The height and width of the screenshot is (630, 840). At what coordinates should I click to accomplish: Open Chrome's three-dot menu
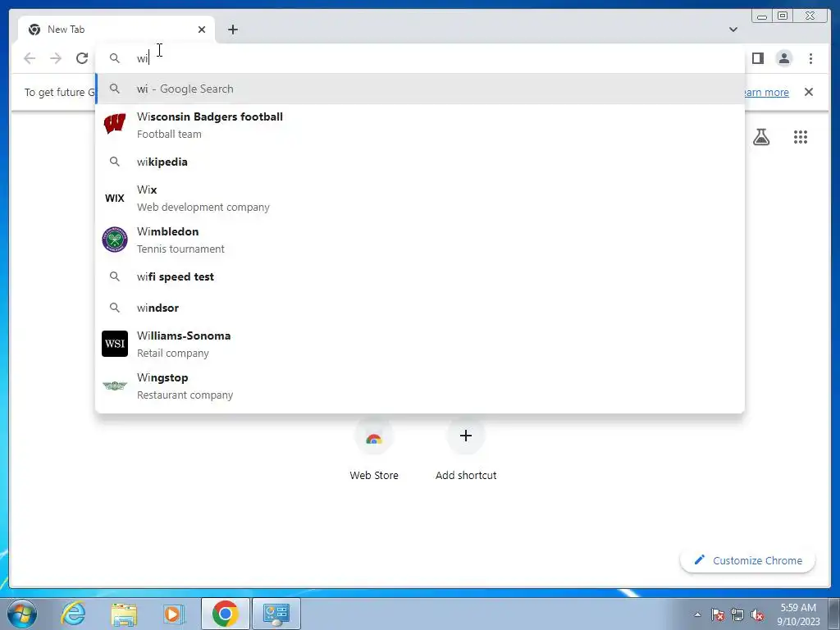[x=810, y=58]
